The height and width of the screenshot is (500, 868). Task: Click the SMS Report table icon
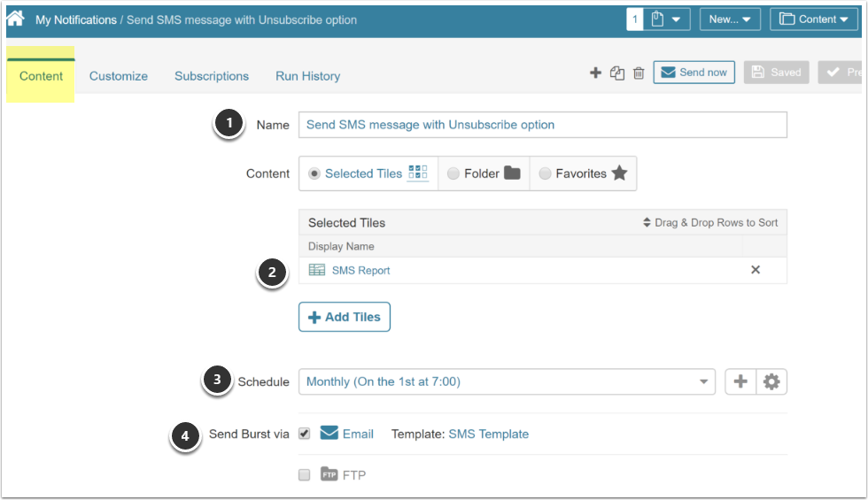click(317, 270)
